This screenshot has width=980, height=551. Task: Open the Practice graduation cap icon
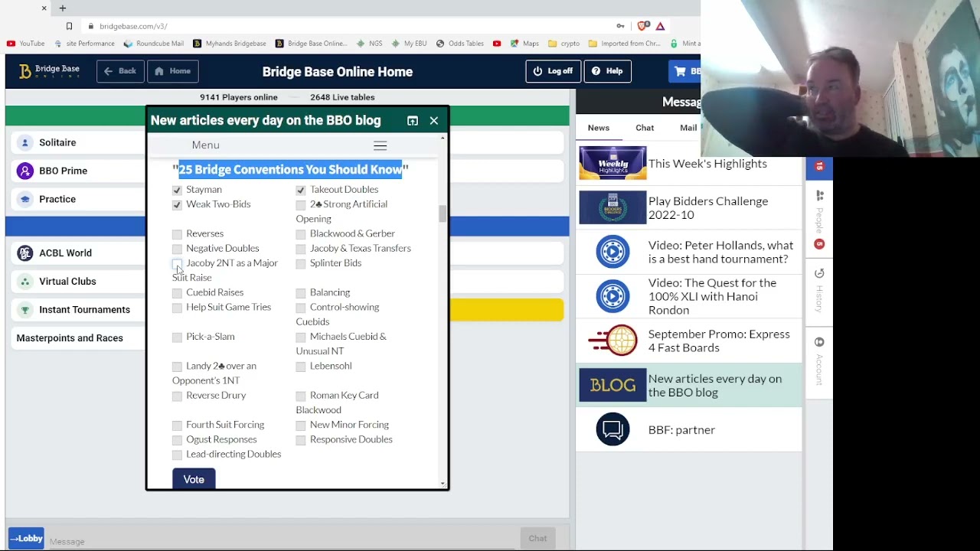[x=25, y=199]
